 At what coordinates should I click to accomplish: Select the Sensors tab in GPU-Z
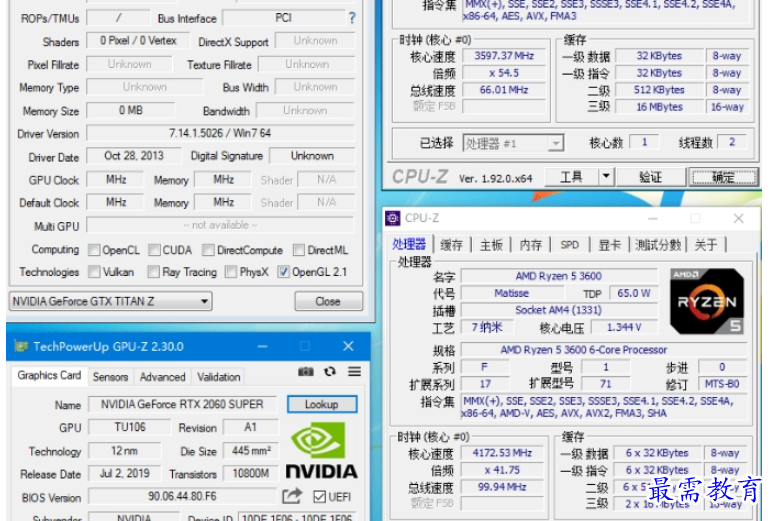click(x=110, y=377)
